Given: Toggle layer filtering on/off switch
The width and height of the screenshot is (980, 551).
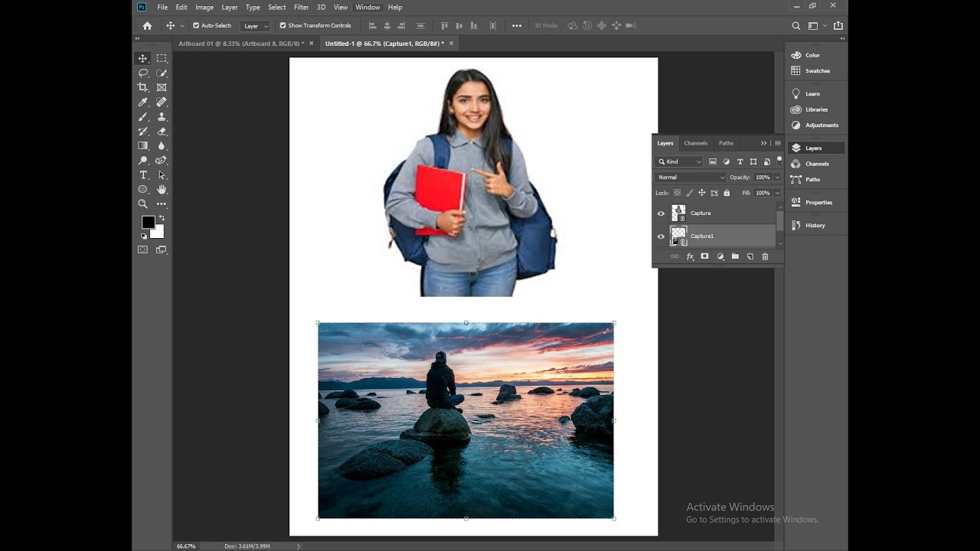Looking at the screenshot, I should [x=779, y=161].
